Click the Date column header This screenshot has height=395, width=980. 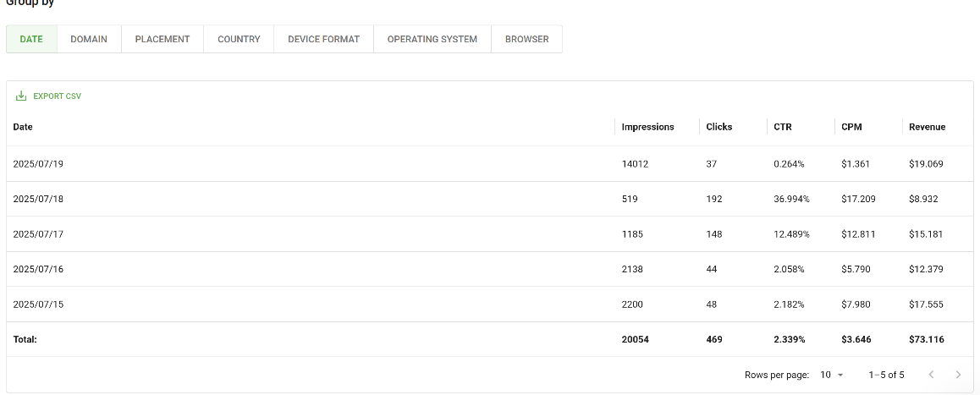coord(23,127)
